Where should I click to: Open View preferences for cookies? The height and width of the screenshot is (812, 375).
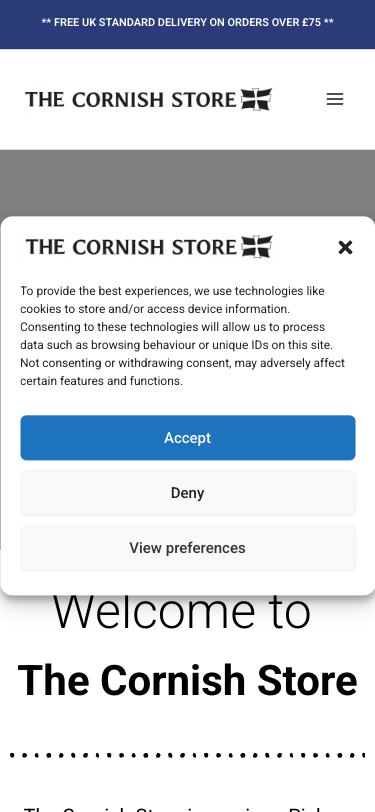188,548
